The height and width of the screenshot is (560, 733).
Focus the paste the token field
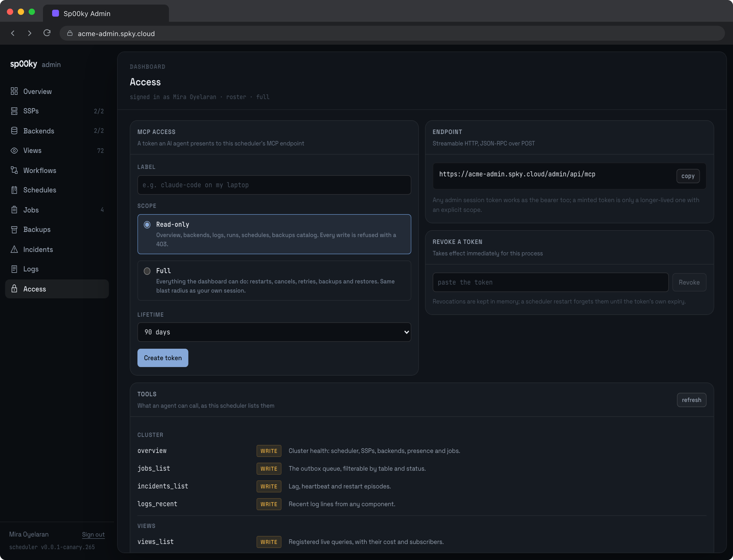click(x=550, y=282)
